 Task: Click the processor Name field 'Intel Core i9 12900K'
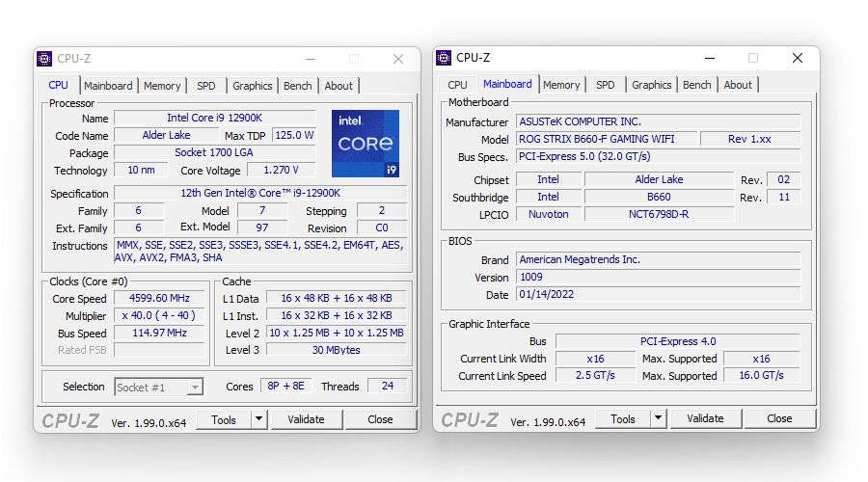[215, 118]
